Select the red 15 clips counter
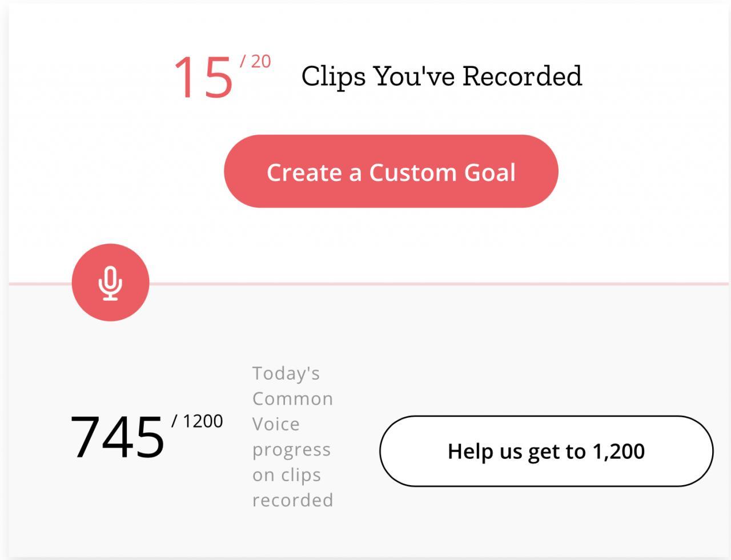 point(203,77)
